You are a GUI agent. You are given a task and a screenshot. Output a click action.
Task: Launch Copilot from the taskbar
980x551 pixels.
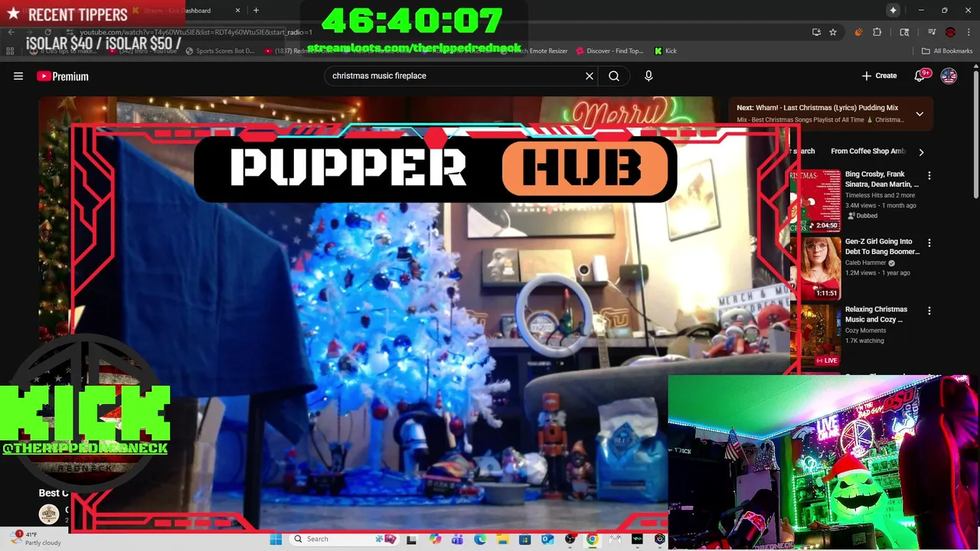point(435,539)
